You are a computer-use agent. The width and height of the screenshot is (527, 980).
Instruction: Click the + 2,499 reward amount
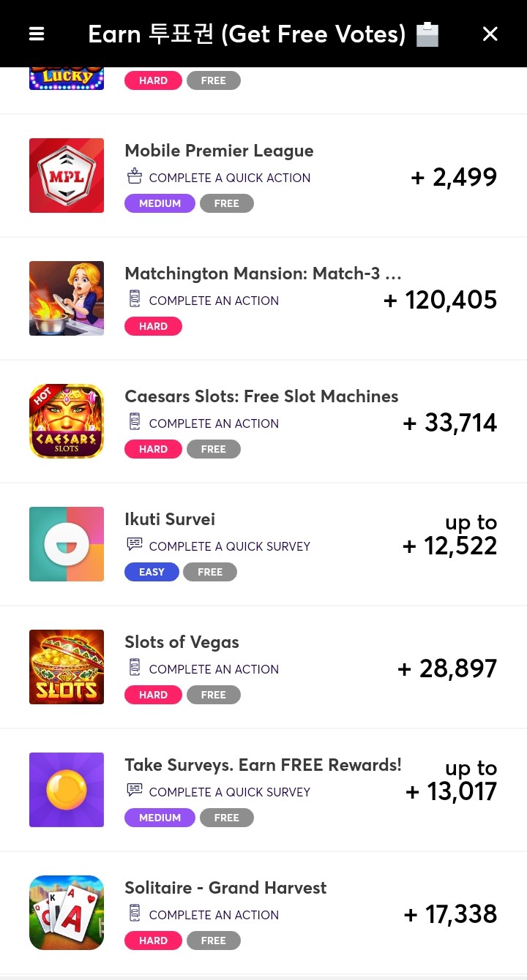pyautogui.click(x=454, y=177)
